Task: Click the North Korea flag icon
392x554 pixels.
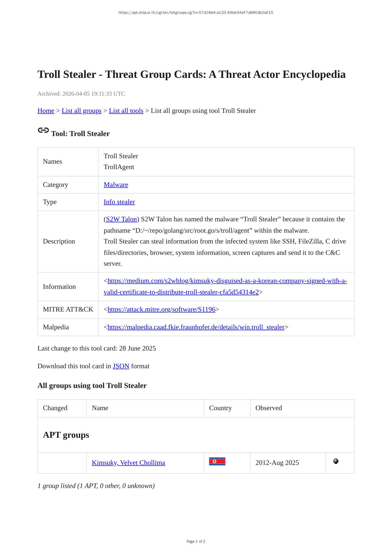Action: click(217, 462)
